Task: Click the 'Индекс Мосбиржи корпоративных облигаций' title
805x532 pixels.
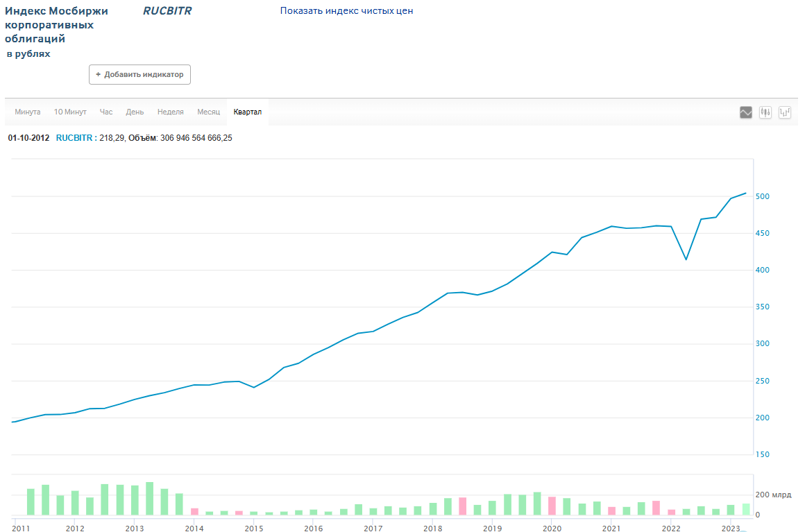Action: pos(56,25)
